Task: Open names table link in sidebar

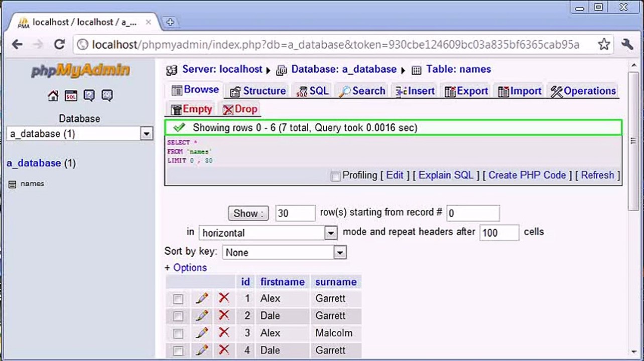Action: pyautogui.click(x=32, y=184)
